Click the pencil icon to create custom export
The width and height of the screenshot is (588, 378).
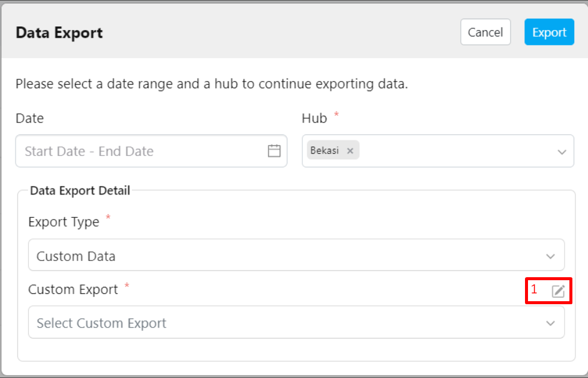pyautogui.click(x=557, y=290)
